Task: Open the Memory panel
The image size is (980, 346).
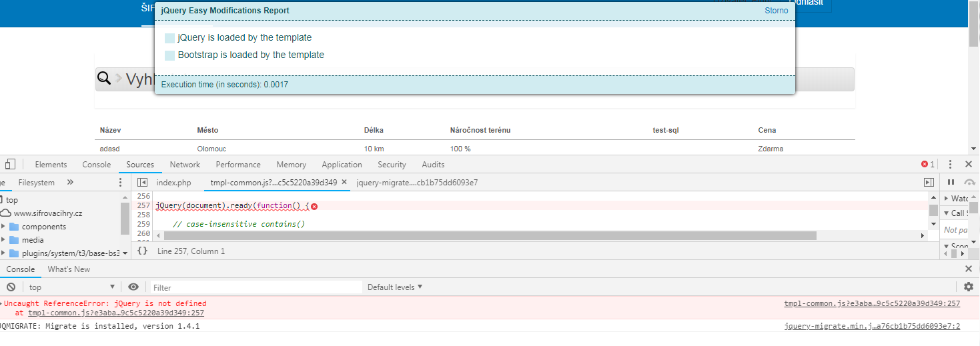Action: coord(292,165)
